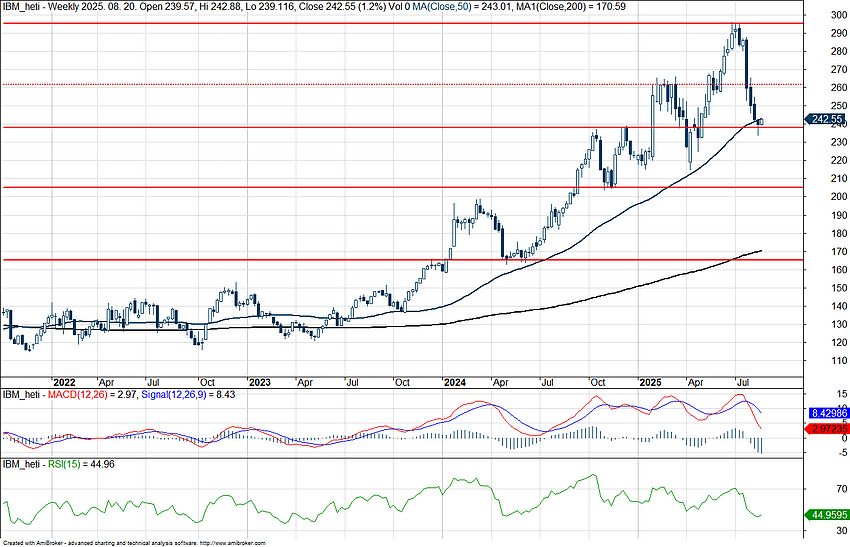
Task: Click the Signal(12,26,9) = 8.43 label
Action: tap(188, 395)
